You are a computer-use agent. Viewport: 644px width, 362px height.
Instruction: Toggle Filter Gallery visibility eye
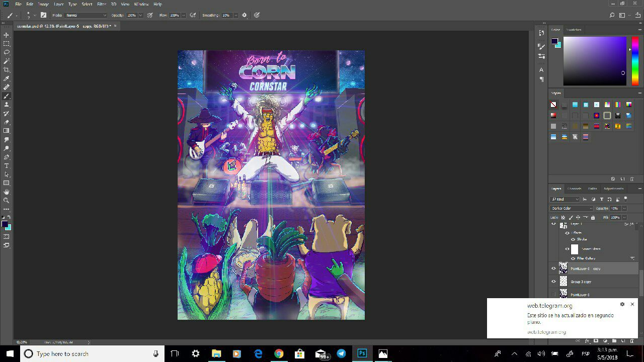[x=573, y=258]
